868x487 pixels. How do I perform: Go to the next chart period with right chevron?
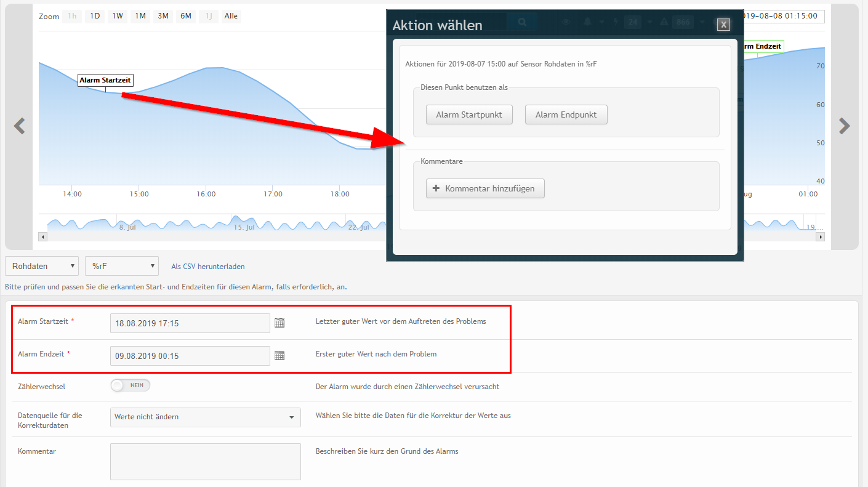[844, 126]
